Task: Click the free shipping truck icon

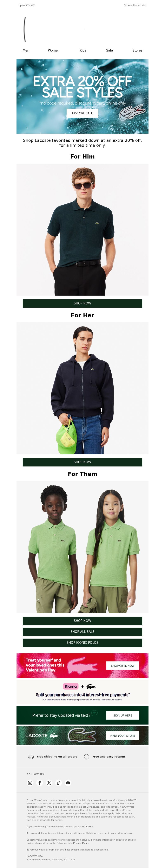Action: 31,756
